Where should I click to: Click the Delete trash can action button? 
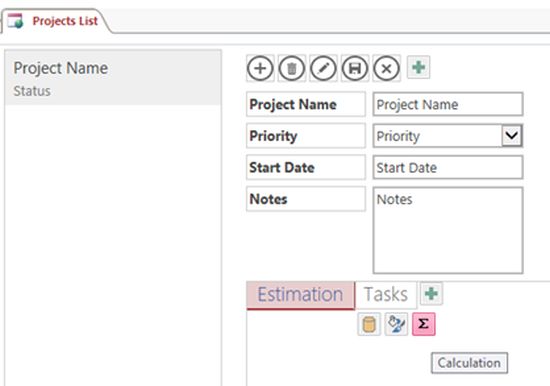point(291,68)
